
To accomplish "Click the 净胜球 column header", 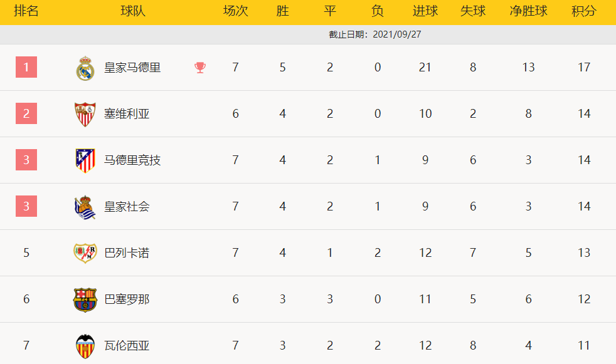I will (529, 12).
